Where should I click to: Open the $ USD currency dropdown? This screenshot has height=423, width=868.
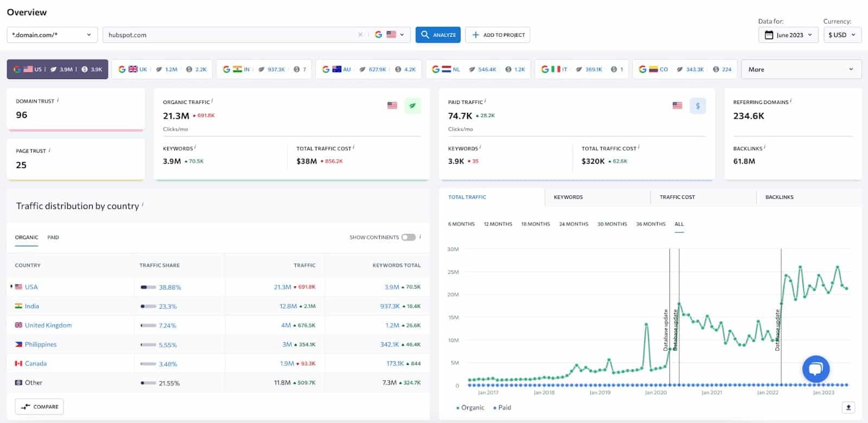[x=842, y=35]
